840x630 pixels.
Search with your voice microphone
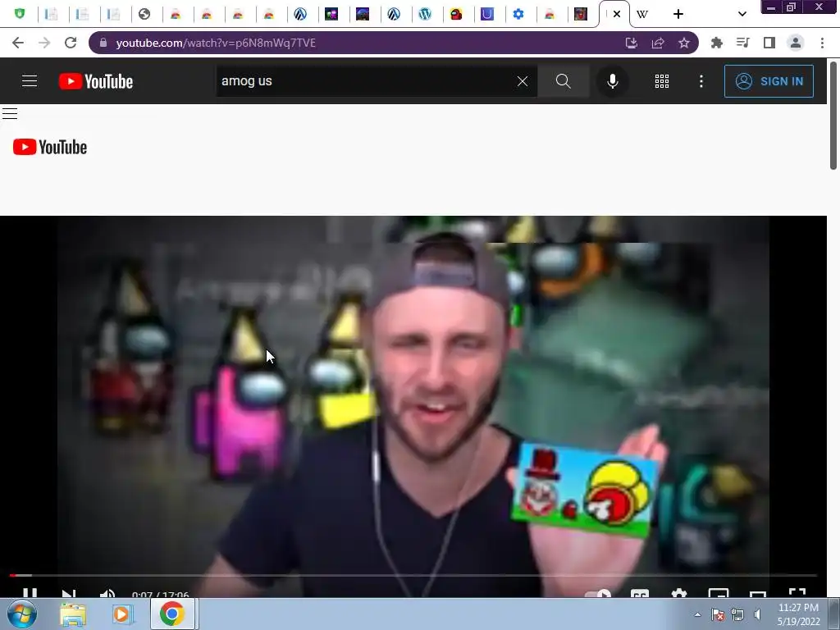612,81
